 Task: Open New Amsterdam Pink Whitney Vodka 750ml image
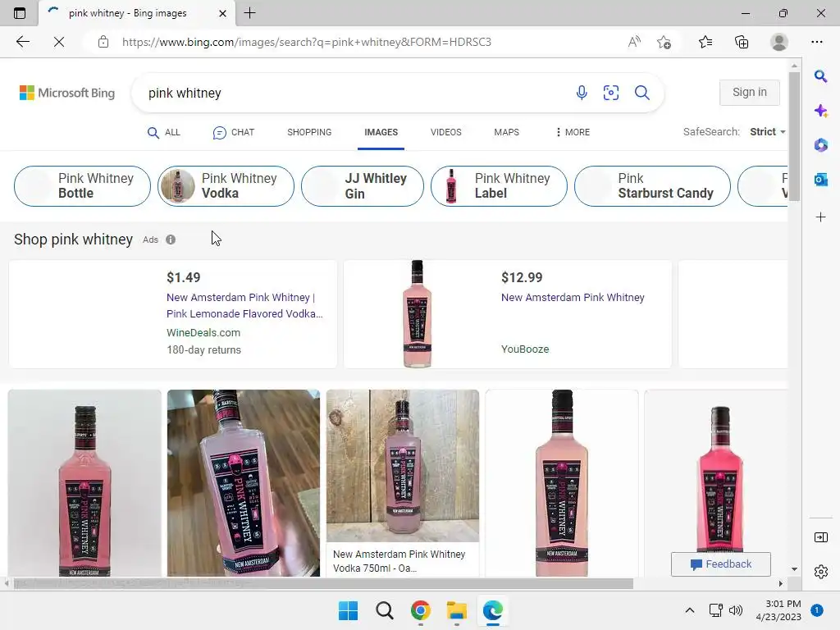coord(402,466)
